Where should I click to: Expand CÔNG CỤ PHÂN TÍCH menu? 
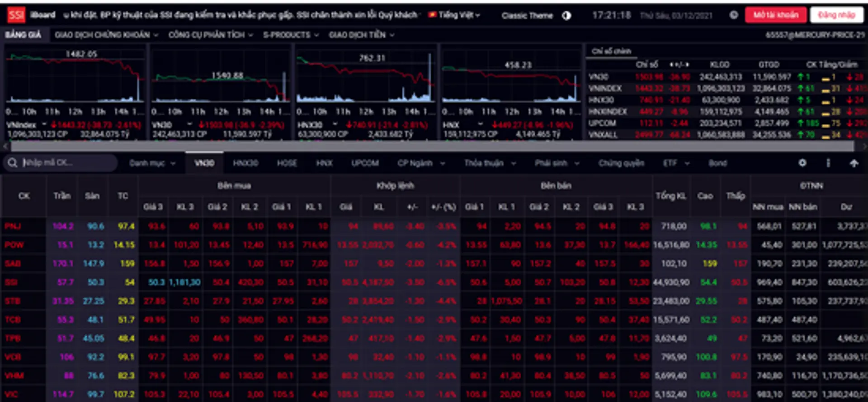[x=211, y=35]
